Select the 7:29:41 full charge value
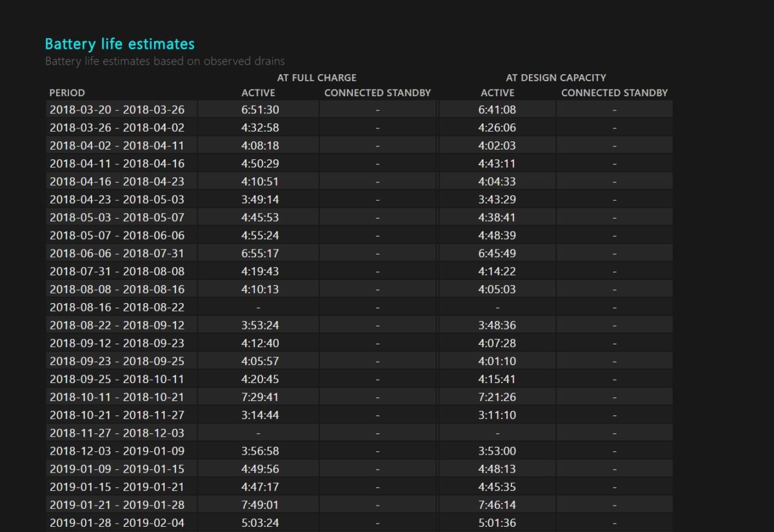This screenshot has width=774, height=532. [261, 397]
